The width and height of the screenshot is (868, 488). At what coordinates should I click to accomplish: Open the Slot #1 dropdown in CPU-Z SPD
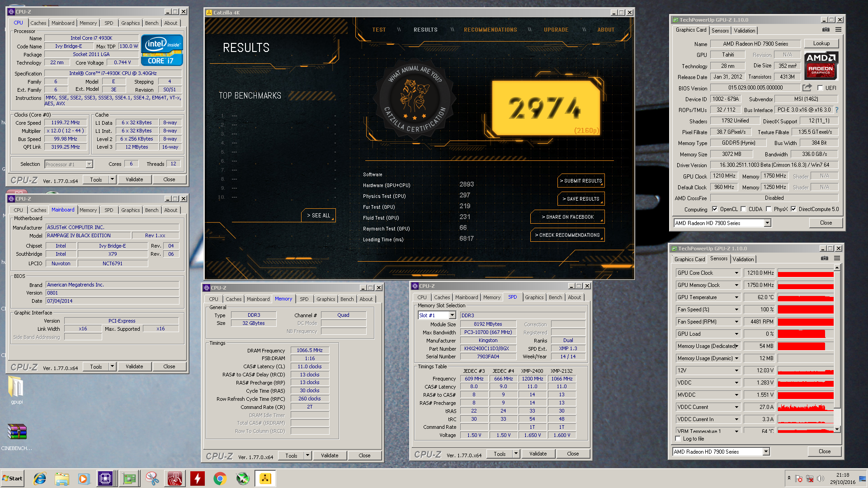(452, 315)
